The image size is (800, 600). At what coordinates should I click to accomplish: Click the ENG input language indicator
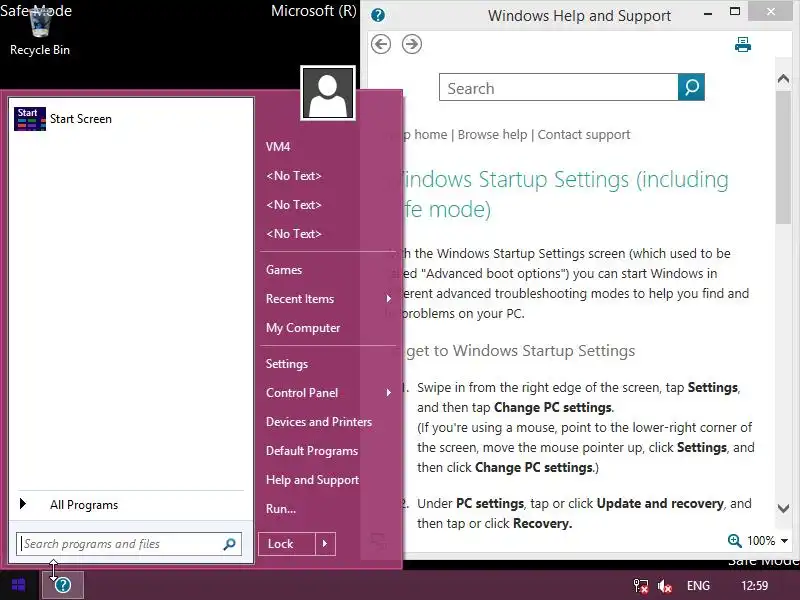click(x=698, y=586)
